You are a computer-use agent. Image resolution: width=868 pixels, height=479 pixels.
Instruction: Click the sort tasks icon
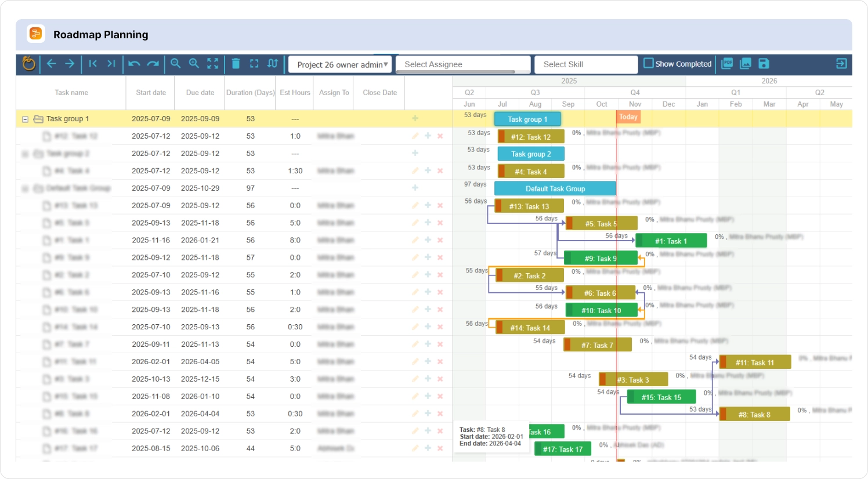pos(273,64)
